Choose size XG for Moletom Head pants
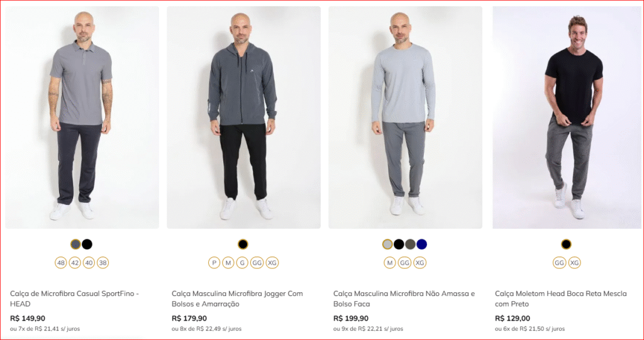 (575, 263)
